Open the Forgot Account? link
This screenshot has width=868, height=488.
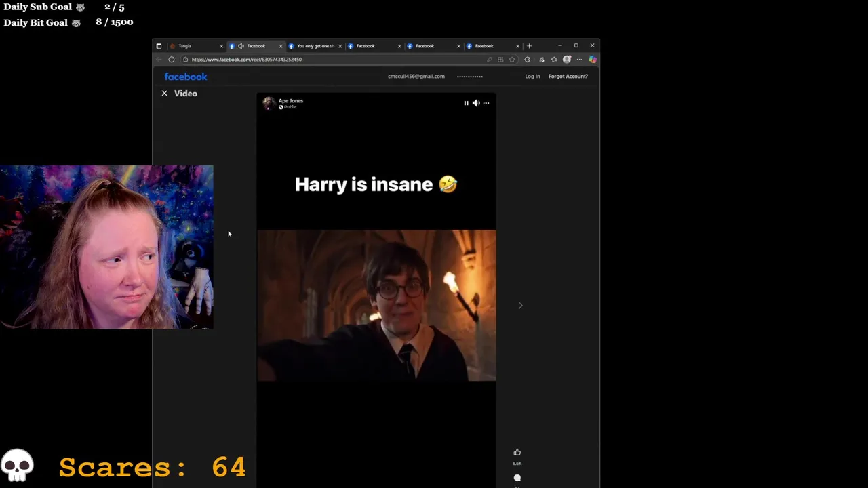click(568, 77)
